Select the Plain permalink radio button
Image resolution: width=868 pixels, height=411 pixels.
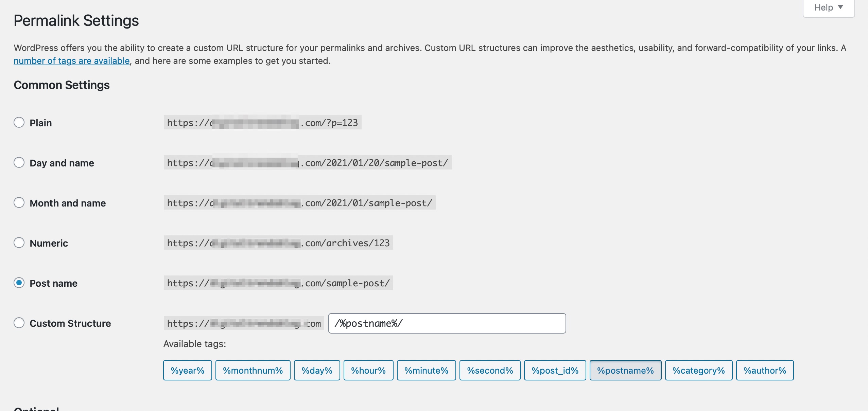19,122
